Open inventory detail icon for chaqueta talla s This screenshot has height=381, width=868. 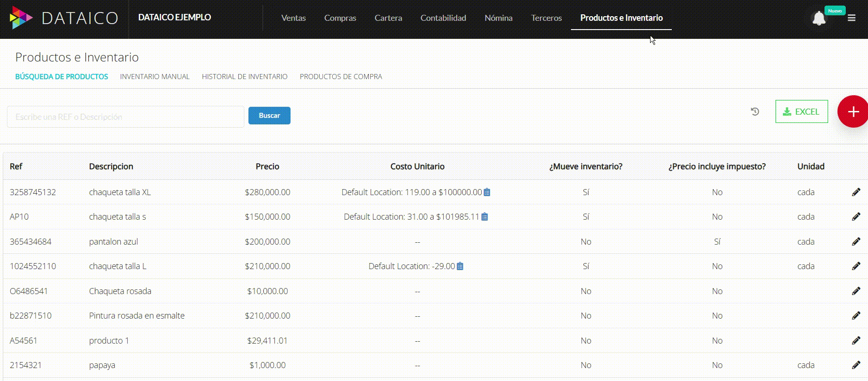pos(484,217)
